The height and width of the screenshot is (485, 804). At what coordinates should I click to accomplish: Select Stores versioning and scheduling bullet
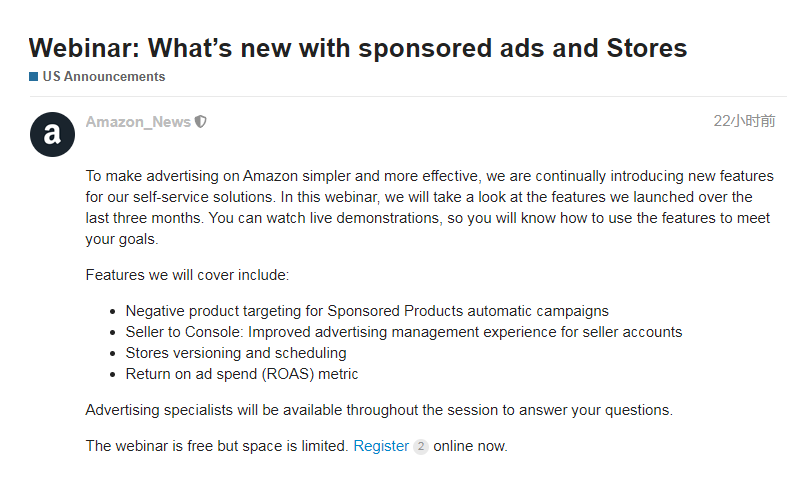tap(236, 353)
